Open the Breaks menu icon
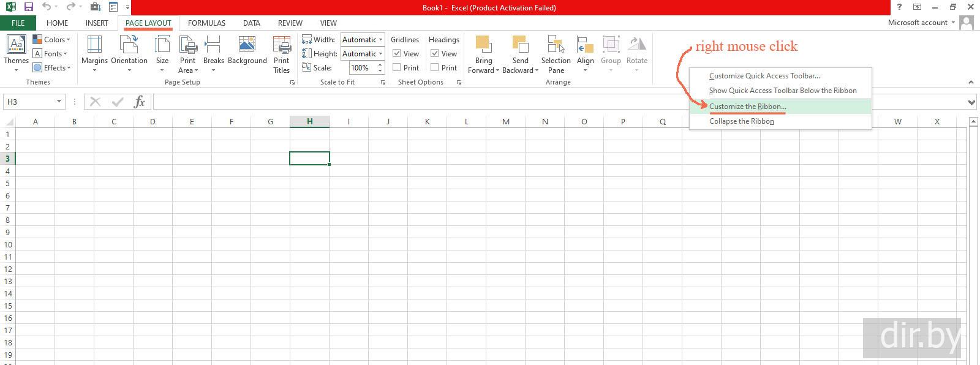This screenshot has height=365, width=980. pos(213,45)
